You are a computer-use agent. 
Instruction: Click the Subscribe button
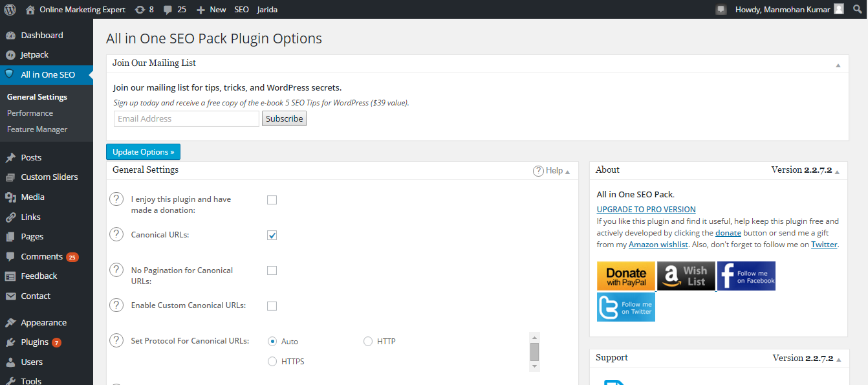click(x=284, y=119)
